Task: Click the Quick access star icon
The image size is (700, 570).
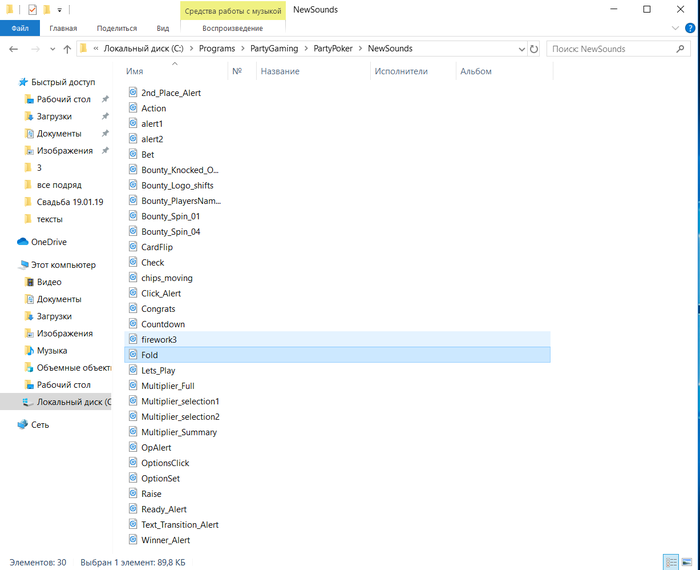Action: tap(23, 82)
